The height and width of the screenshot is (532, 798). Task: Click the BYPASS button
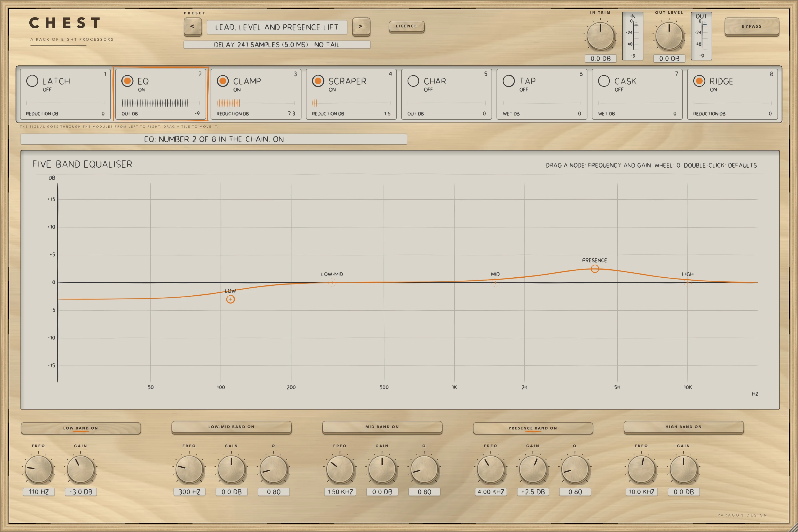[x=751, y=27]
